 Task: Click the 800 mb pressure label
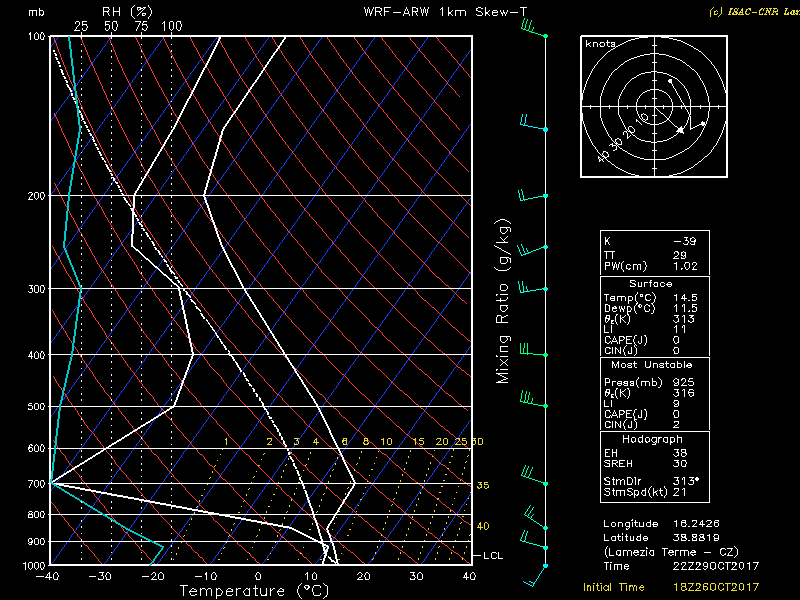click(x=36, y=515)
